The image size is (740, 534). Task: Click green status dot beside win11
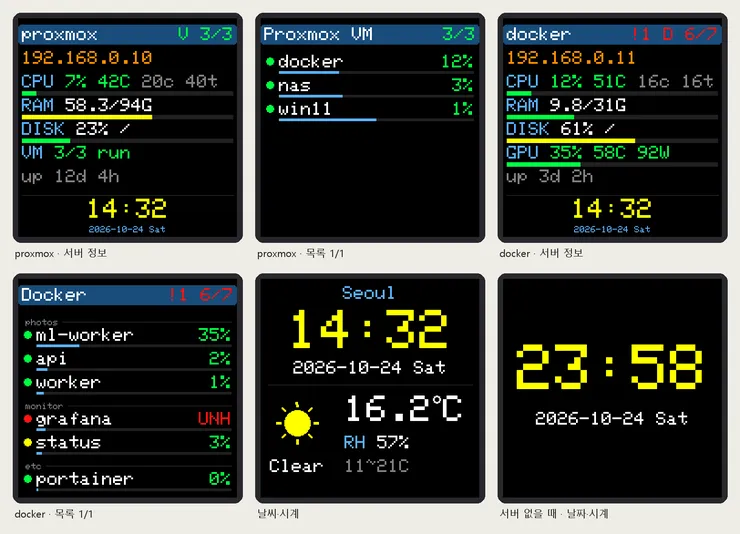(x=270, y=109)
